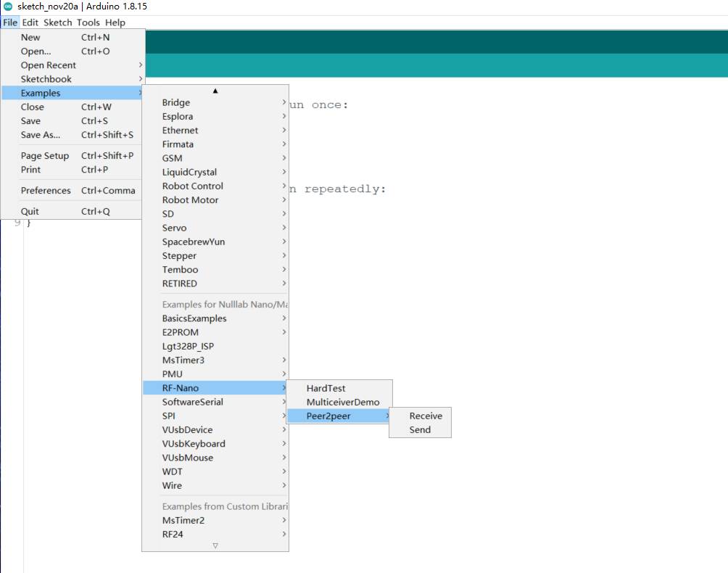Open the Tools menu

pos(88,22)
